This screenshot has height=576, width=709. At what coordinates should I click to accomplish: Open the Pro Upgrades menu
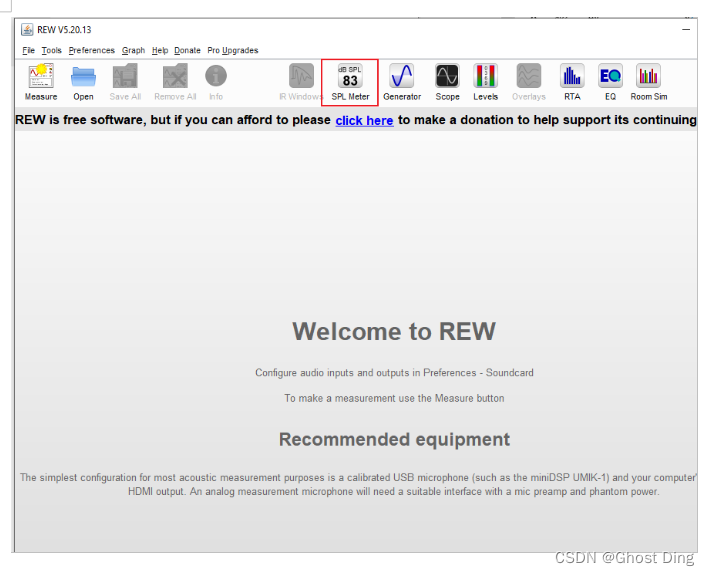[x=233, y=50]
